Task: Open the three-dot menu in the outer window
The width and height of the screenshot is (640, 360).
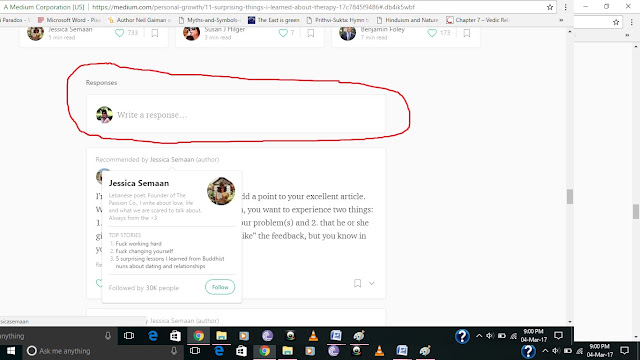Action: [x=631, y=22]
